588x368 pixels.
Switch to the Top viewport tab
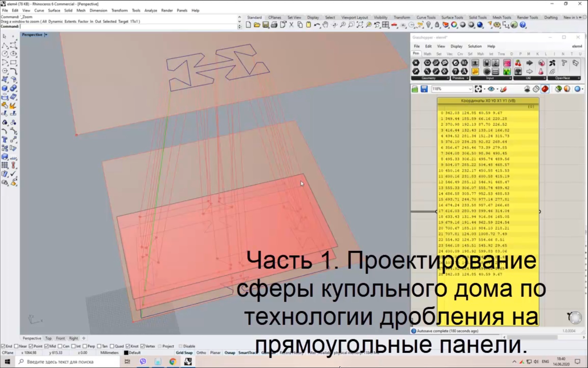coord(49,338)
